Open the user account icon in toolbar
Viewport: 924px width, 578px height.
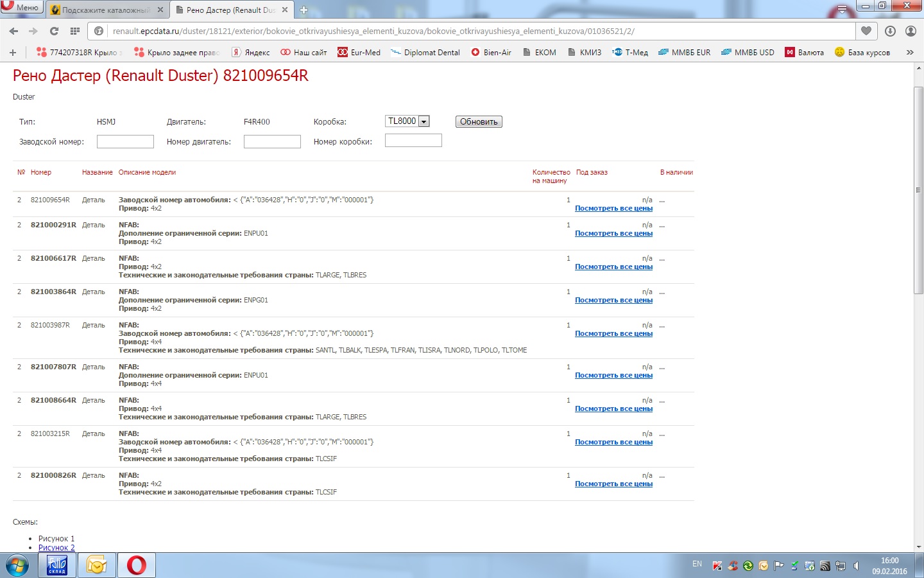(911, 31)
